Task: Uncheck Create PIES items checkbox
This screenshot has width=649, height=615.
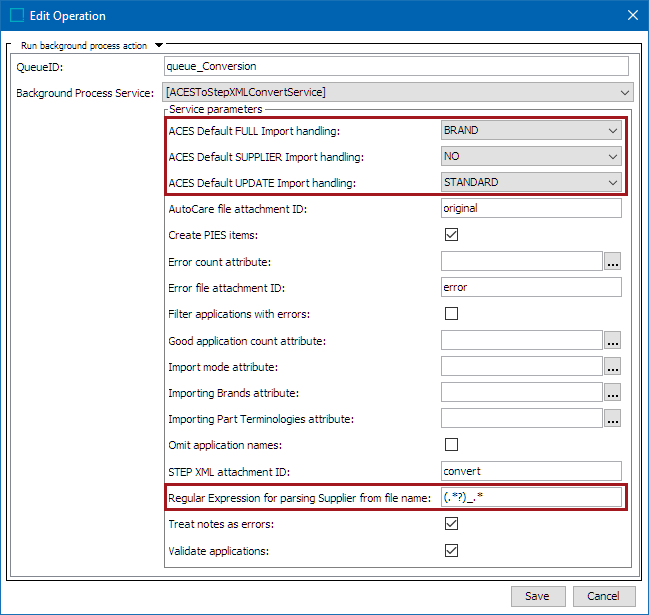Action: coord(451,235)
